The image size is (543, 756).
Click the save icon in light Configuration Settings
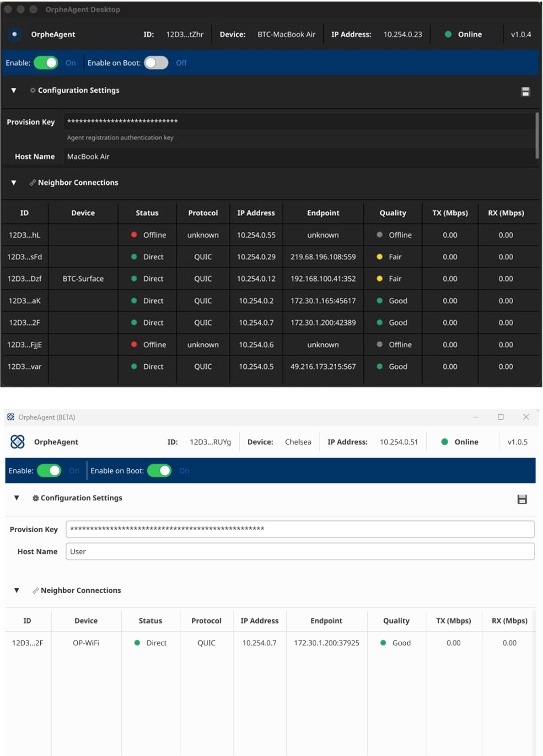tap(522, 499)
